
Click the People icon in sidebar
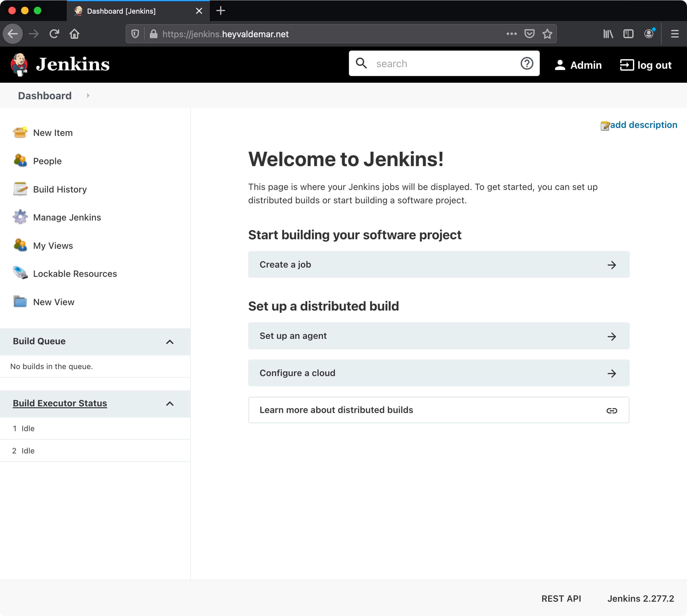point(21,161)
